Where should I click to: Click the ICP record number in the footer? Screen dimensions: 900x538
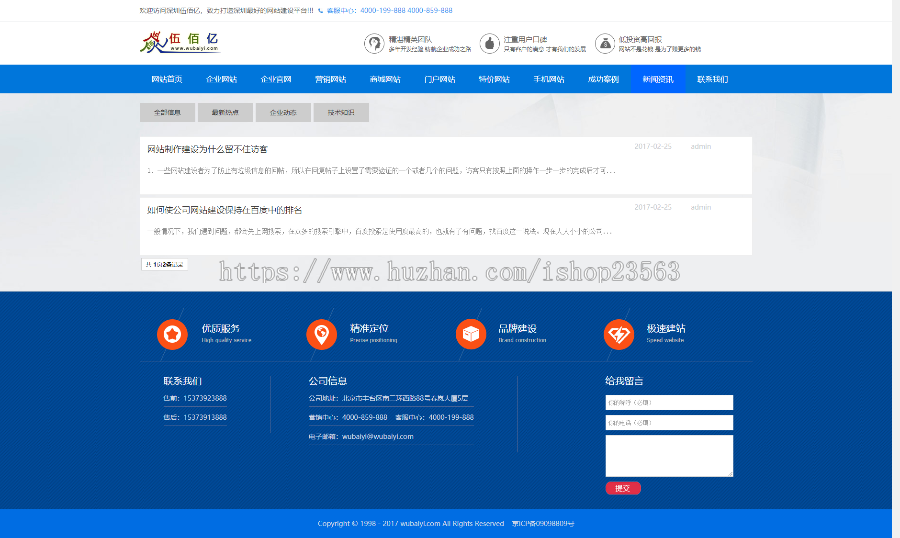tap(543, 524)
